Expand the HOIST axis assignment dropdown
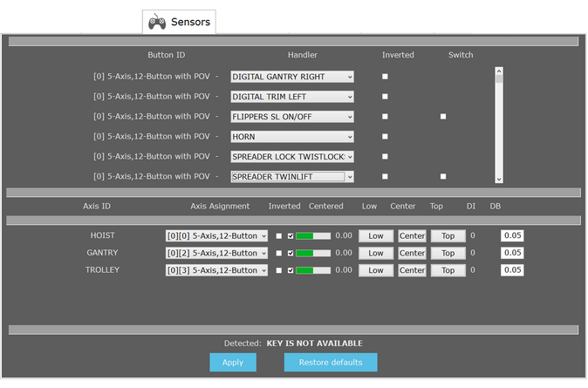 click(x=216, y=235)
